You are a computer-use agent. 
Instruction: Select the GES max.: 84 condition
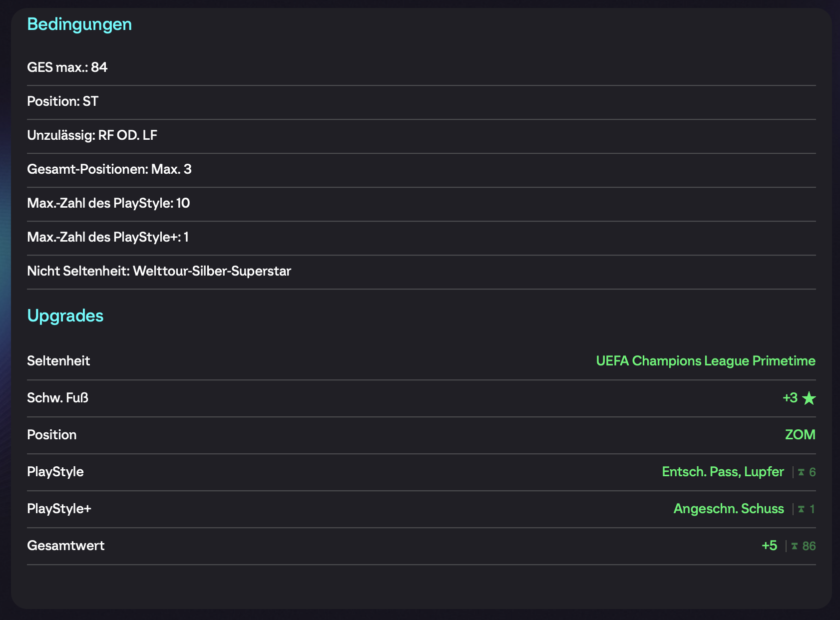point(67,67)
